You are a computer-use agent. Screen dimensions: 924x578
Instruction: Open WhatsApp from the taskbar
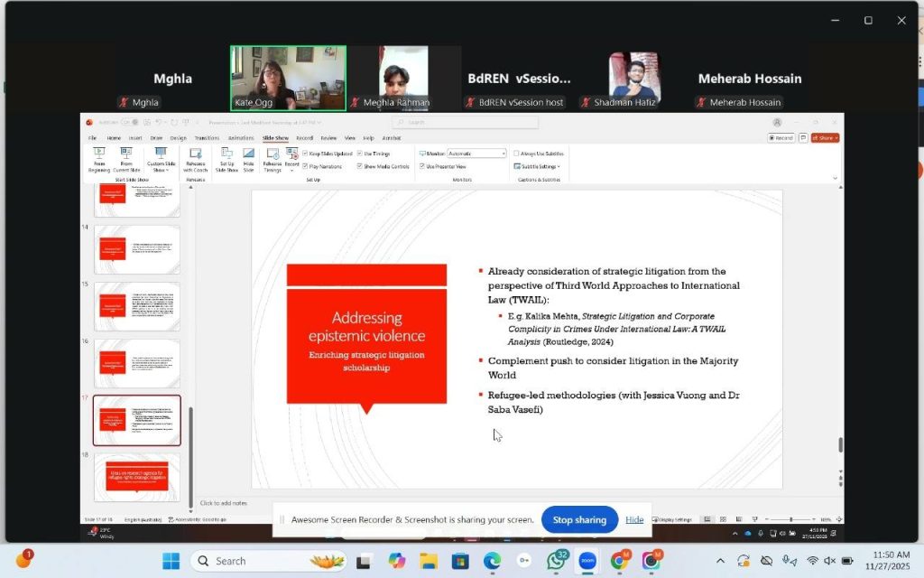pyautogui.click(x=558, y=561)
